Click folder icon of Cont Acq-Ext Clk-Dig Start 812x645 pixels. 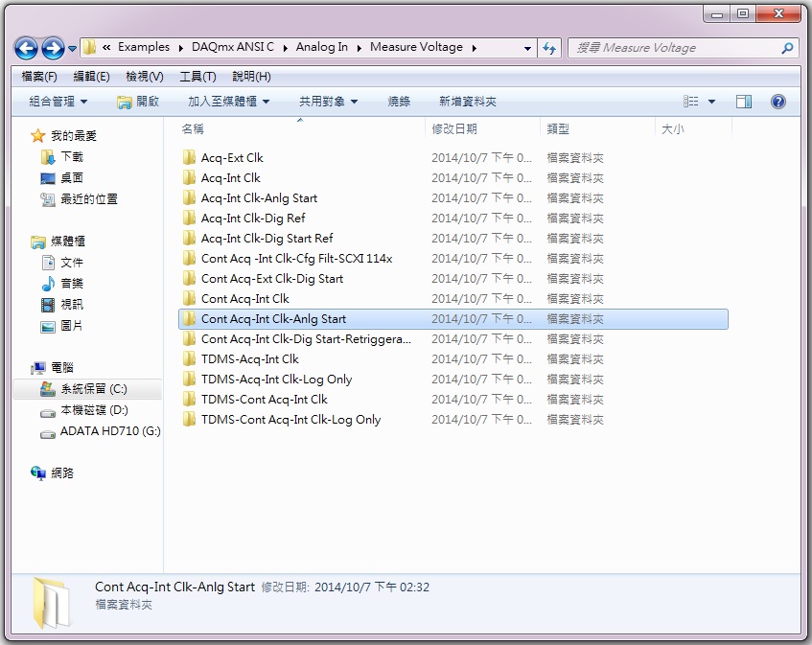tap(190, 279)
